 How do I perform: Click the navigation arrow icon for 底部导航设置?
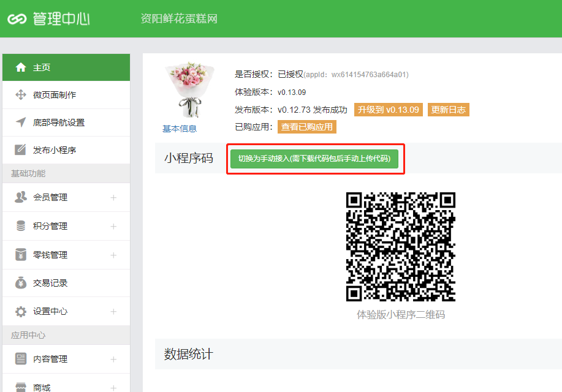pyautogui.click(x=21, y=122)
